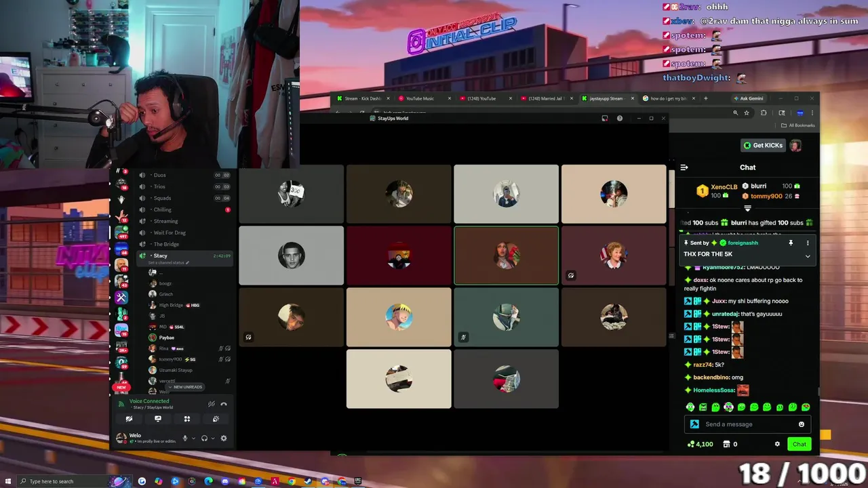Pop out the Discord call window
Viewport: 868px width, 488px height.
pyautogui.click(x=605, y=119)
